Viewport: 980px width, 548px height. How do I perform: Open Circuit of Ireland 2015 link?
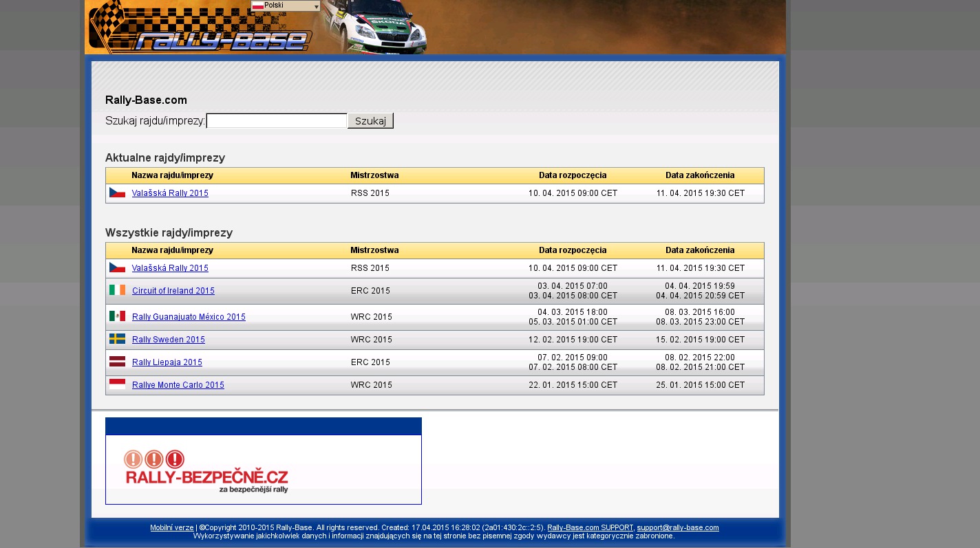point(173,291)
